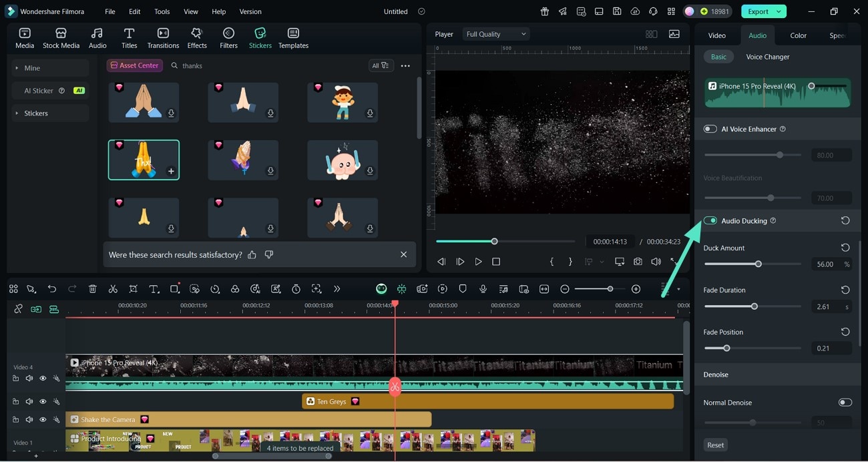
Task: Mute the Video 4 track
Action: [x=29, y=379]
